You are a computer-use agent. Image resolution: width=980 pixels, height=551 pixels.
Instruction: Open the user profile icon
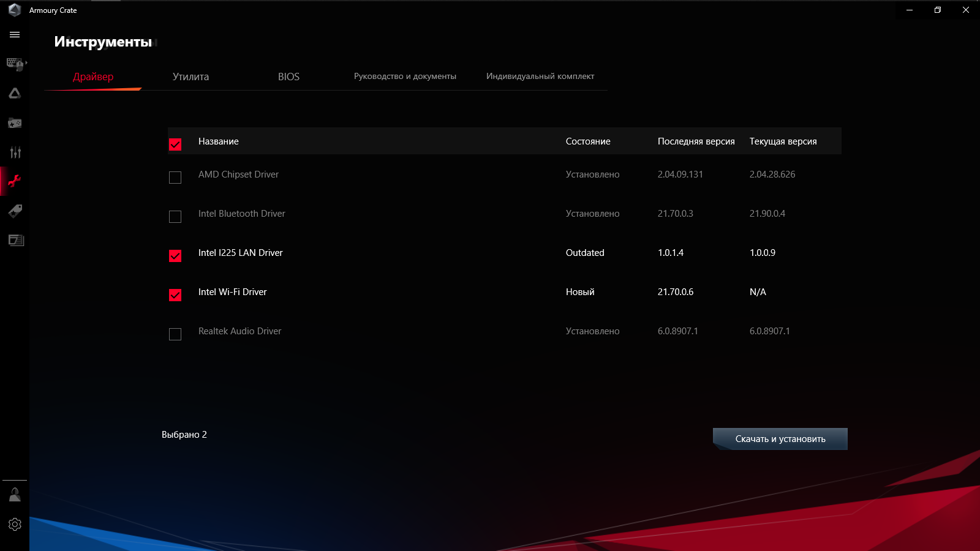[15, 495]
